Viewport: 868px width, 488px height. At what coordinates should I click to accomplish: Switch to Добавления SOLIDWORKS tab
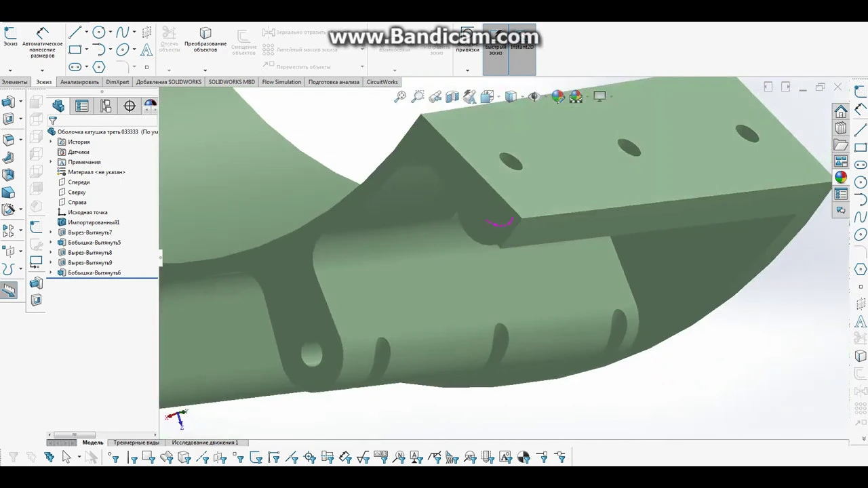[x=169, y=82]
